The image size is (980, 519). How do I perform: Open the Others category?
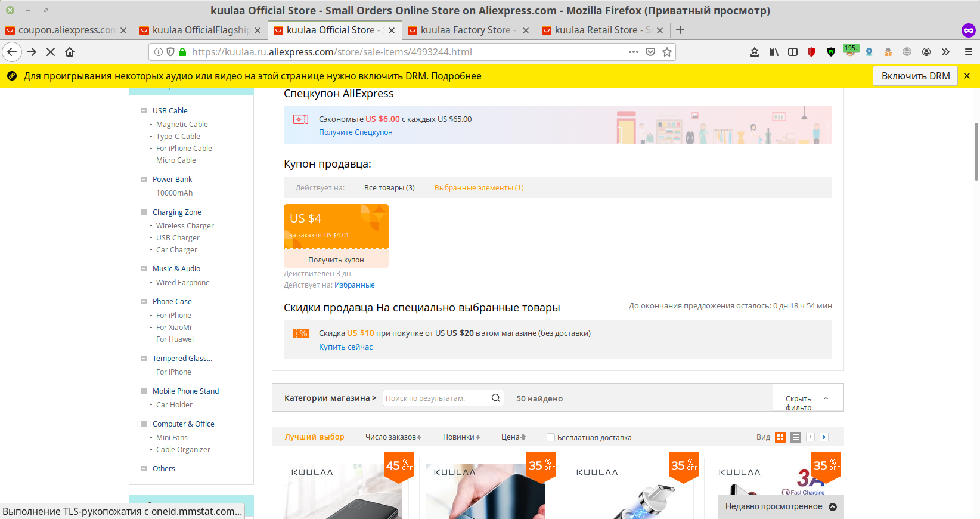coord(164,469)
